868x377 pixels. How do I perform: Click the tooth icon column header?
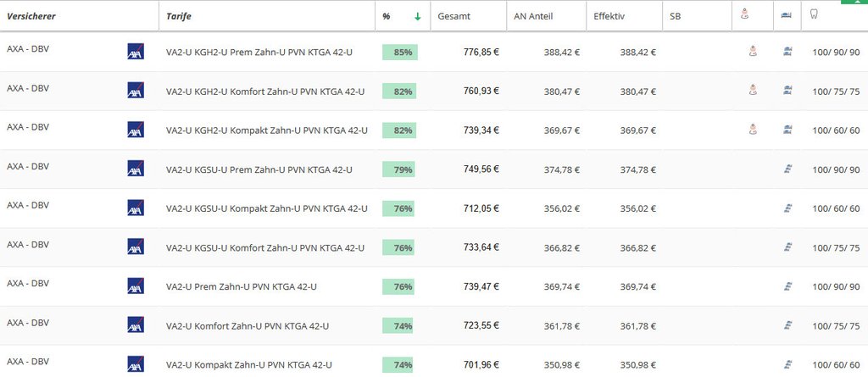(815, 14)
